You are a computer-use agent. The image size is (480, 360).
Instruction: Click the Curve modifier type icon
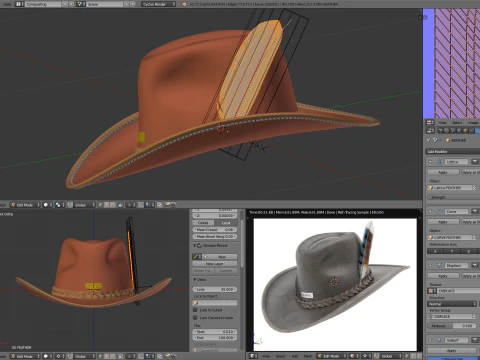click(x=439, y=211)
